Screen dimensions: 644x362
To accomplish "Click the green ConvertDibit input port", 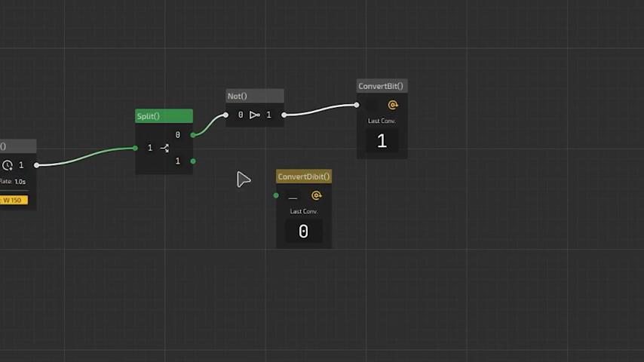I will (x=276, y=196).
